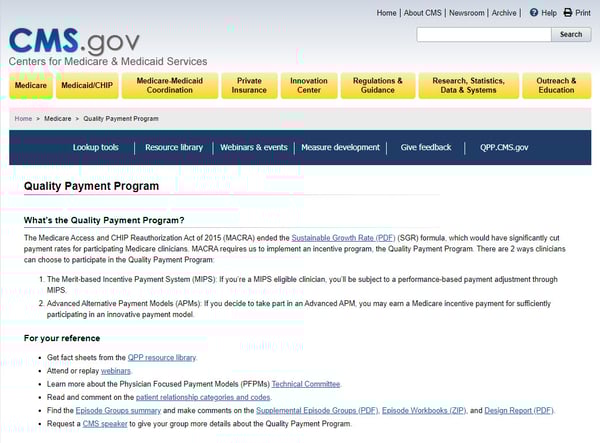
Task: Open Lookup tools in blue menu
Action: point(96,147)
